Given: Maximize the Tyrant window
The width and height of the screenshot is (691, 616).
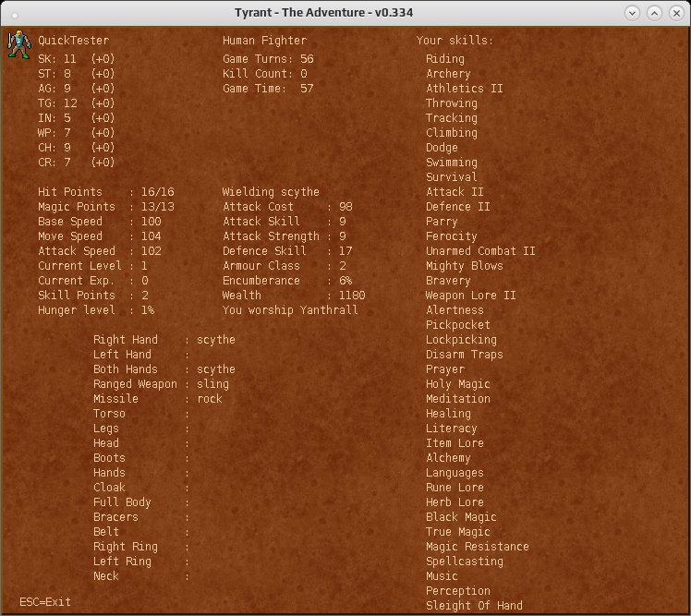Looking at the screenshot, I should pos(654,13).
